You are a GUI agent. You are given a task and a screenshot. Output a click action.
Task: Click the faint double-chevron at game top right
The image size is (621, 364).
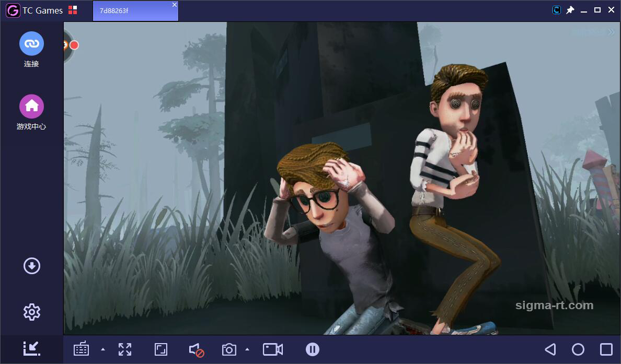tap(611, 32)
